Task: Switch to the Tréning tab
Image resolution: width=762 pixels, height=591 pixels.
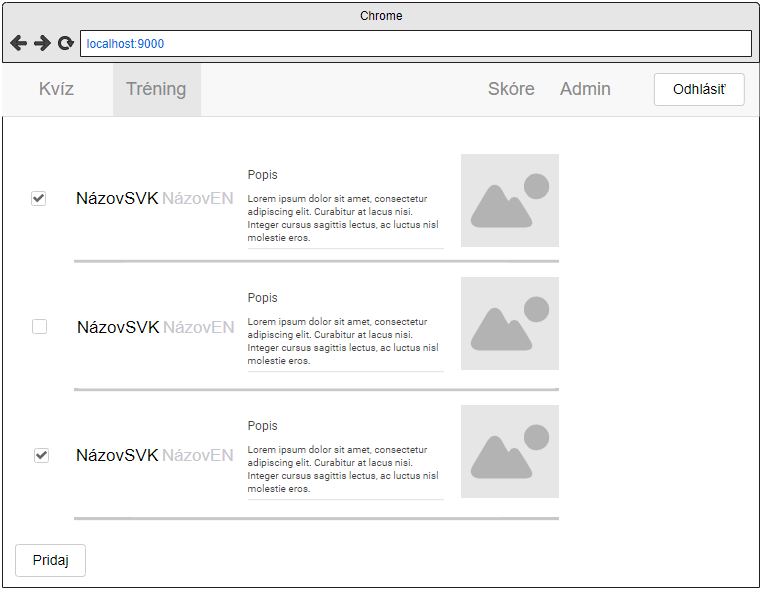Action: 156,89
